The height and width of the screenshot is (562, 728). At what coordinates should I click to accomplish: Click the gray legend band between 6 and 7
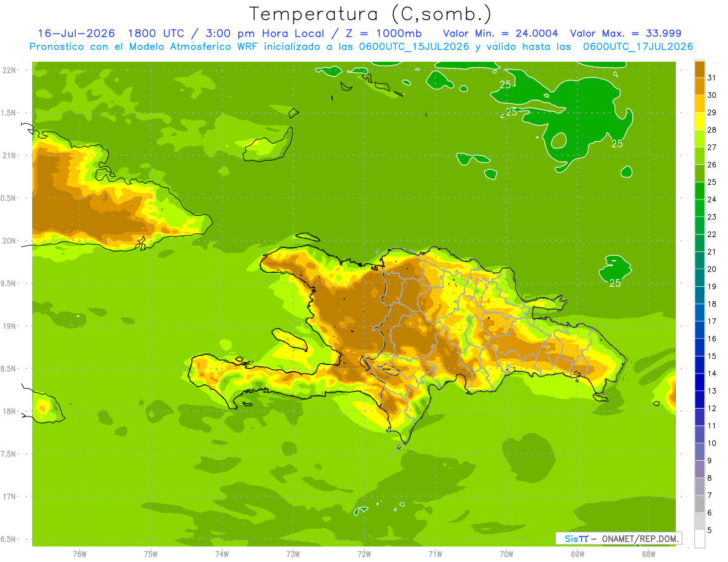pos(699,504)
